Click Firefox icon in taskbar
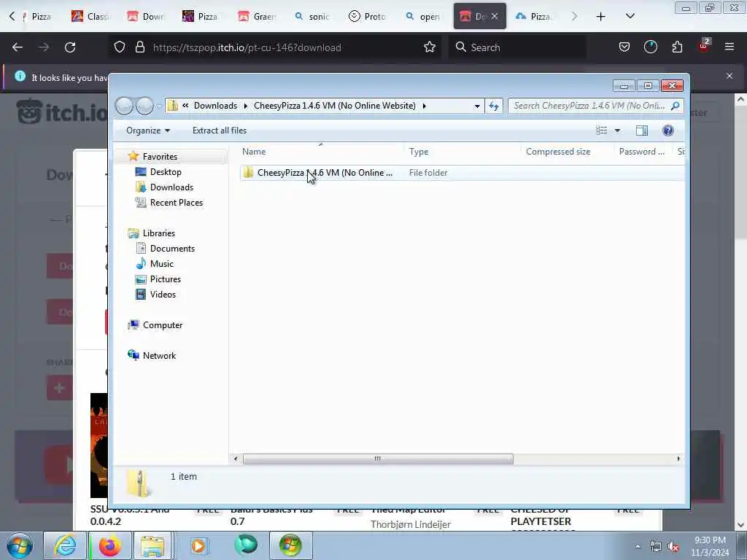 [x=109, y=545]
